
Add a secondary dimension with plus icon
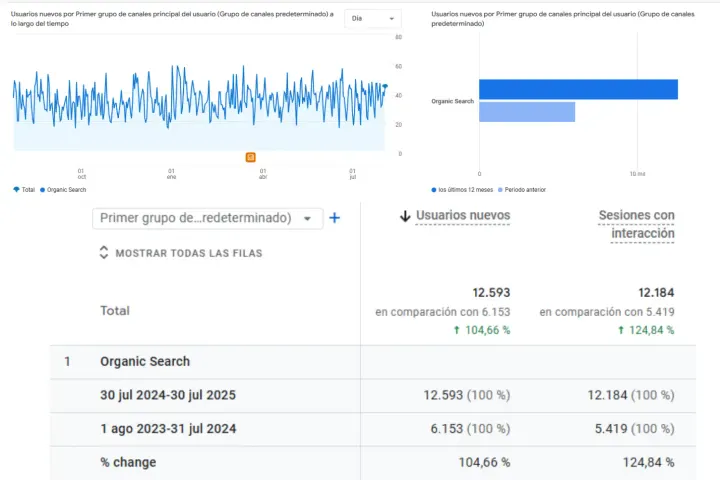coord(335,218)
